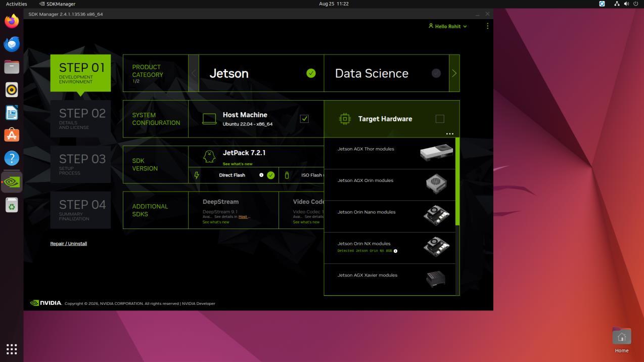Show Applications grid button
The height and width of the screenshot is (362, 644).
click(12, 349)
